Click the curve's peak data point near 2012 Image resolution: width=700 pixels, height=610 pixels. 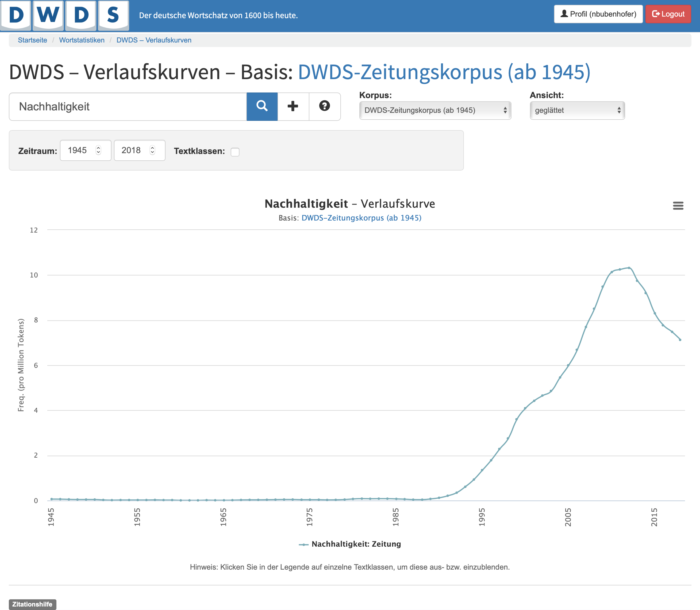click(x=629, y=268)
